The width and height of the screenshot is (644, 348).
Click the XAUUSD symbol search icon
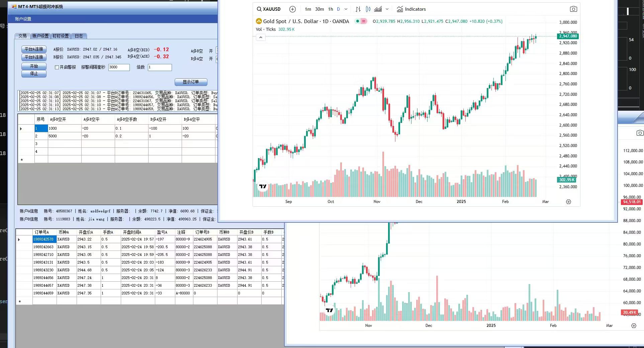pyautogui.click(x=259, y=9)
